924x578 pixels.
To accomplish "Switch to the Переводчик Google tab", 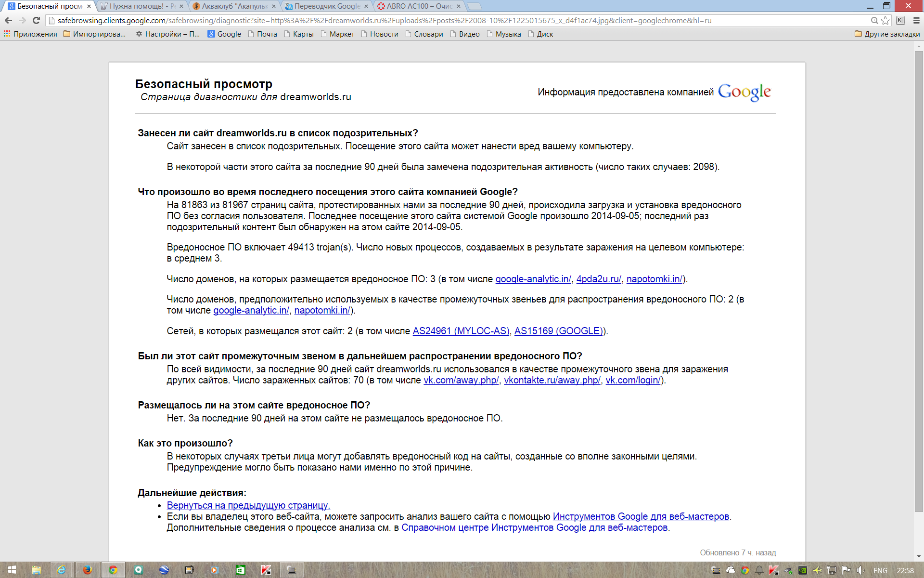I will (x=326, y=6).
